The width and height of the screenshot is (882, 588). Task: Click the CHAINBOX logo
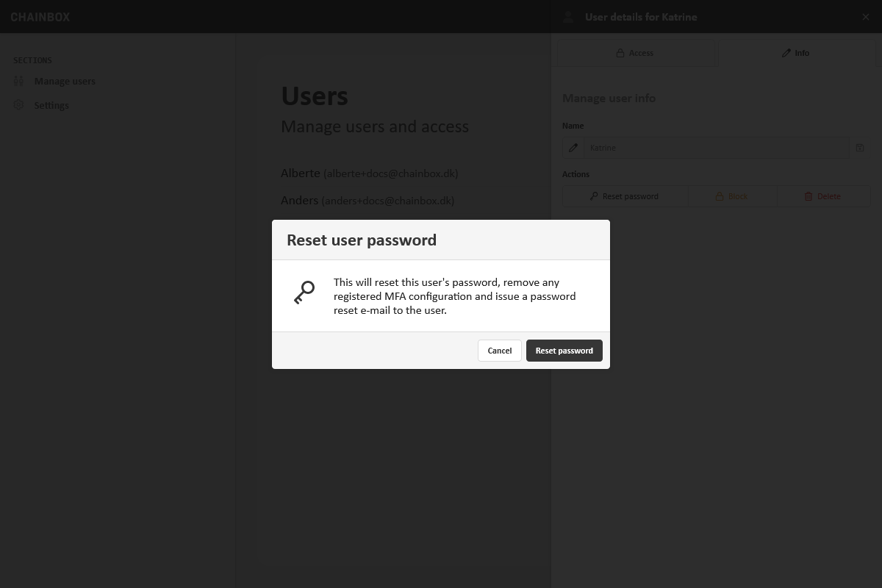point(40,17)
